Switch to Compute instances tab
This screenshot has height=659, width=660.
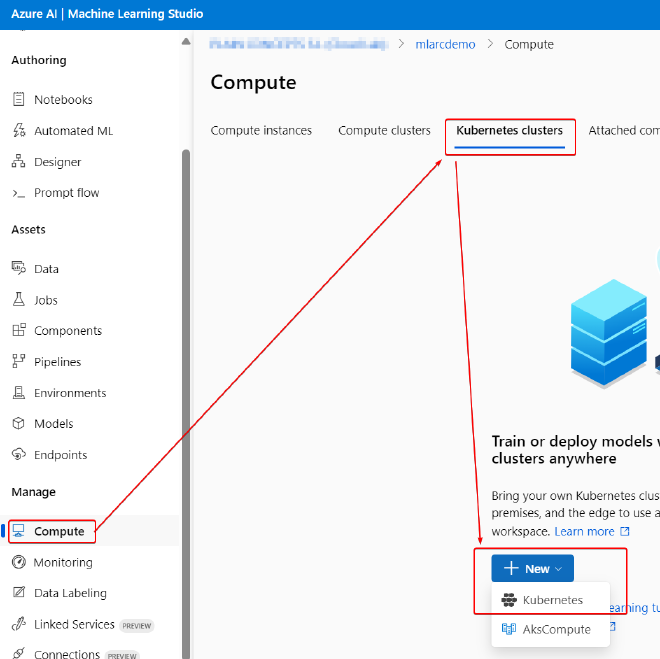click(261, 130)
